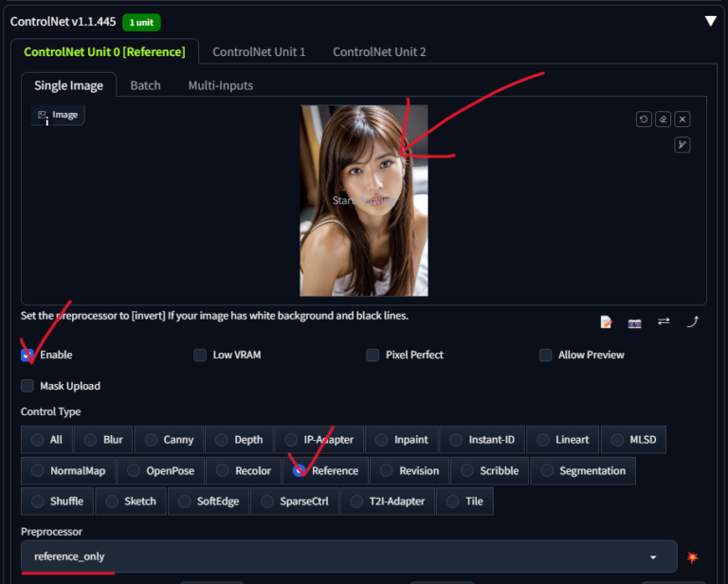Check the Low VRAM option

(200, 355)
